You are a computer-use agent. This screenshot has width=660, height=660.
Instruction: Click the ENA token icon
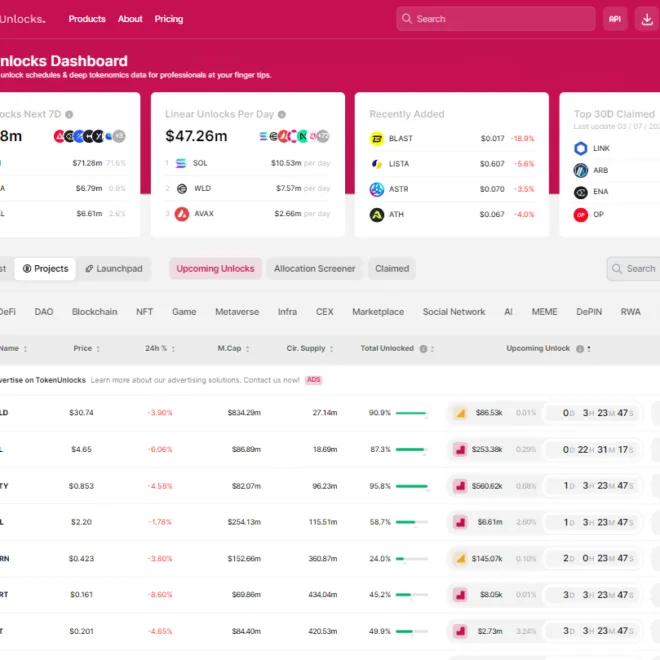coord(581,192)
